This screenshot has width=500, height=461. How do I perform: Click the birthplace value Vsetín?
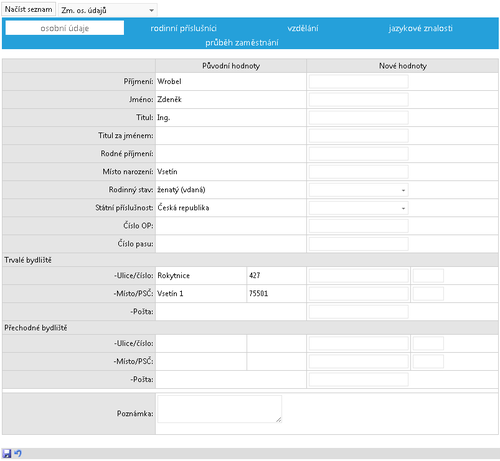167,172
